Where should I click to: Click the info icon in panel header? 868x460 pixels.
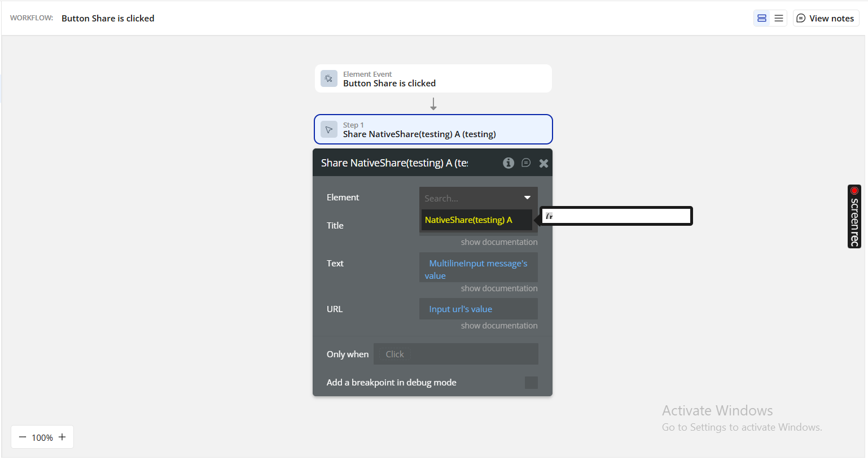pos(508,163)
